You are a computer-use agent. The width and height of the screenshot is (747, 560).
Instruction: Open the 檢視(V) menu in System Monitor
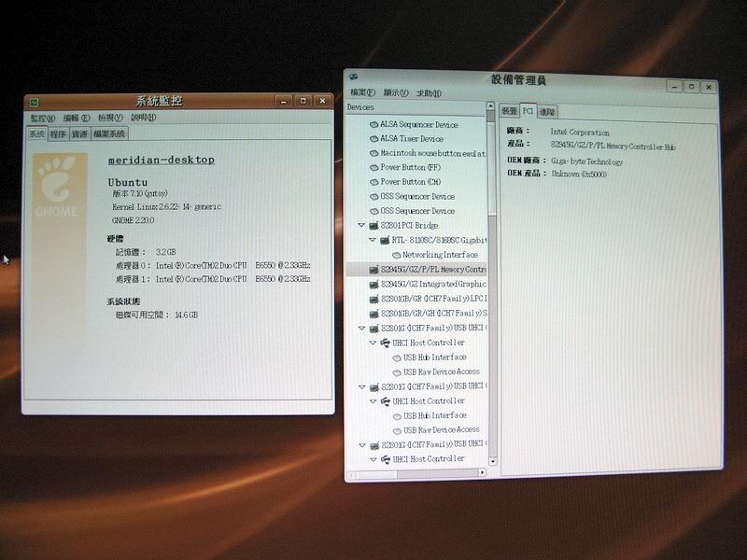pyautogui.click(x=110, y=118)
